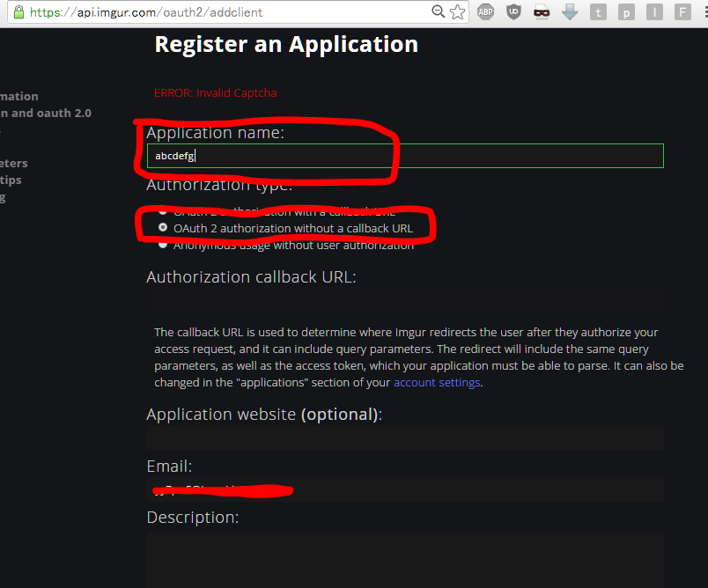Open the 'and oauth 2.0' sidebar link
The height and width of the screenshot is (588, 708).
pyautogui.click(x=46, y=113)
